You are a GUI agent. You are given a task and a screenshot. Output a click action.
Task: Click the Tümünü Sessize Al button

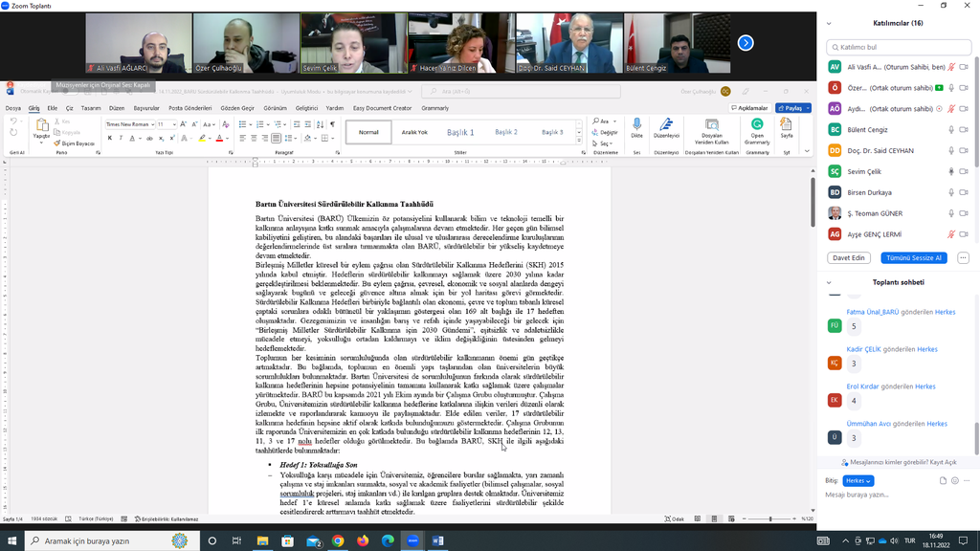tap(916, 257)
